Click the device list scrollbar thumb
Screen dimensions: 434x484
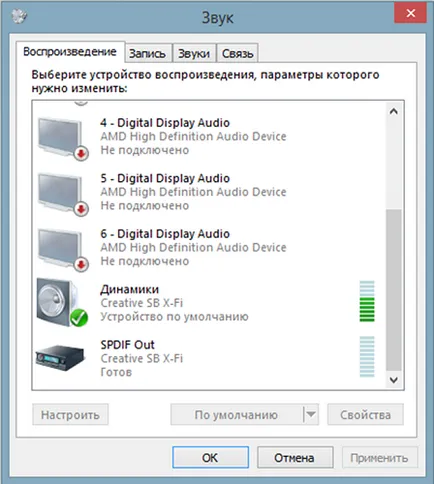click(x=394, y=290)
